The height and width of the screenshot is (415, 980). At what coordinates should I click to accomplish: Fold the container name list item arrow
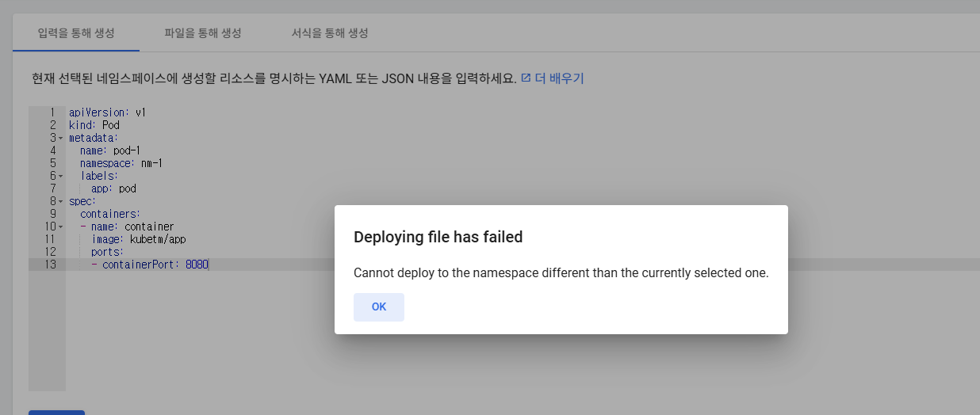tap(60, 227)
